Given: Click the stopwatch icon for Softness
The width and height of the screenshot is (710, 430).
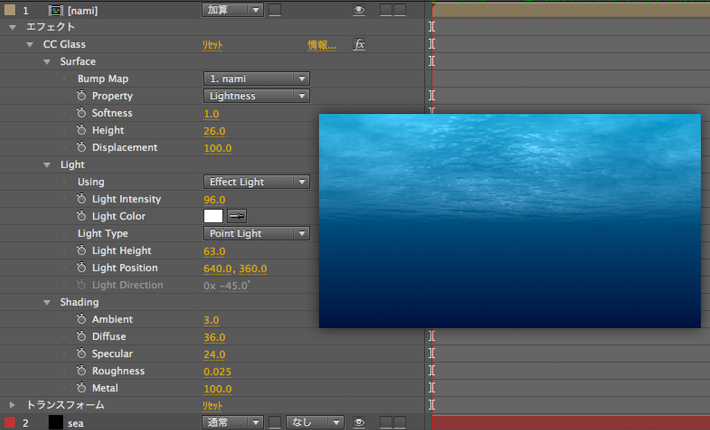Looking at the screenshot, I should [82, 114].
